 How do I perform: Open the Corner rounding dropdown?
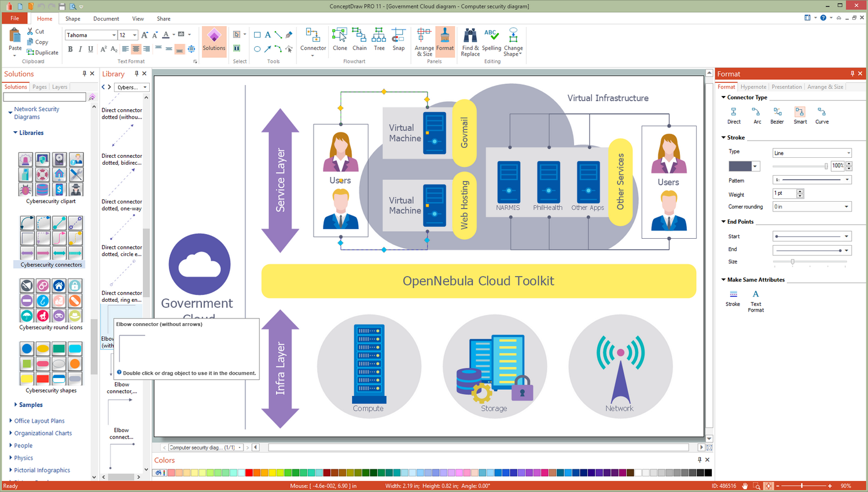pyautogui.click(x=812, y=206)
